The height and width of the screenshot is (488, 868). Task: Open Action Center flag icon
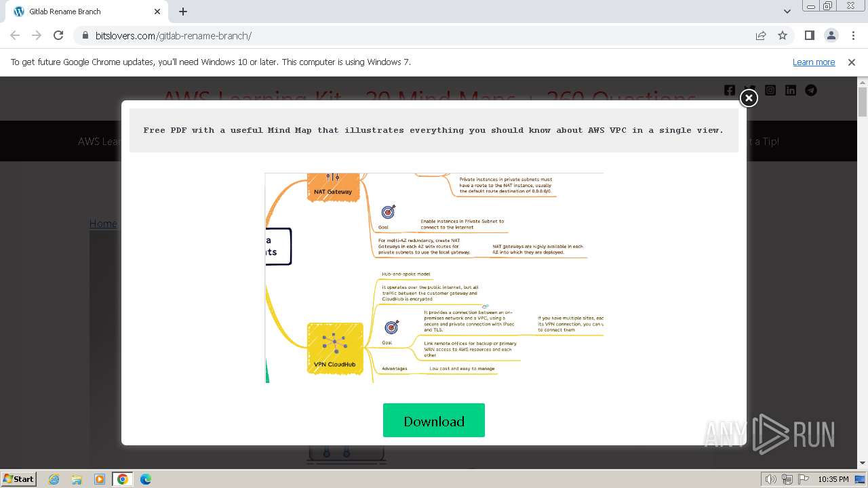pyautogui.click(x=802, y=479)
